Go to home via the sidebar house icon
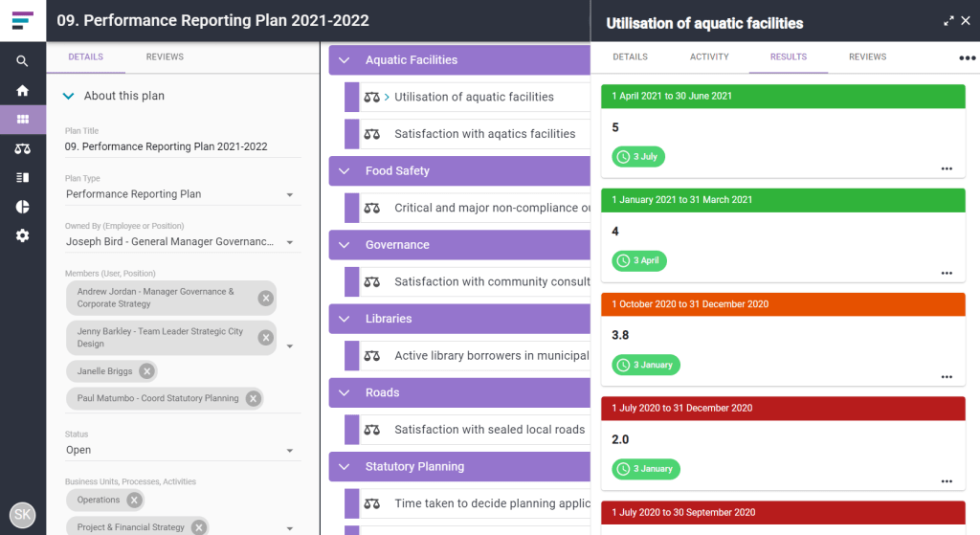 click(x=23, y=91)
